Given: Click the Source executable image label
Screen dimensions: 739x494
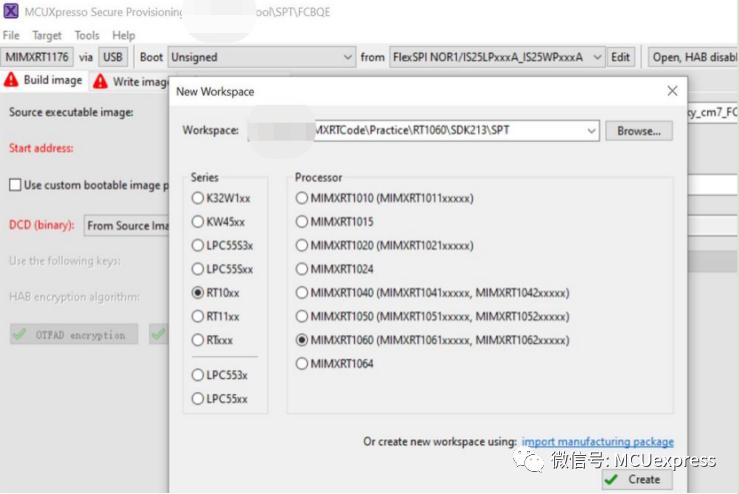Looking at the screenshot, I should point(71,112).
